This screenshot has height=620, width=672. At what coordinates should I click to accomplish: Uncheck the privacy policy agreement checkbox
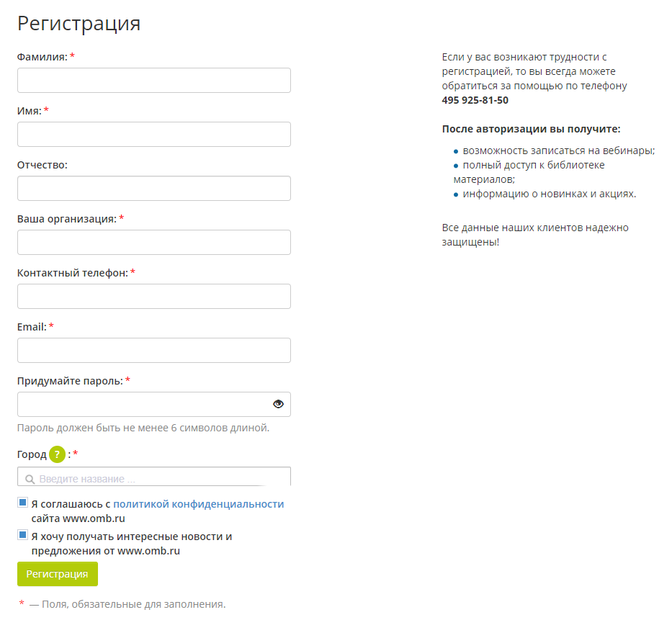click(23, 503)
